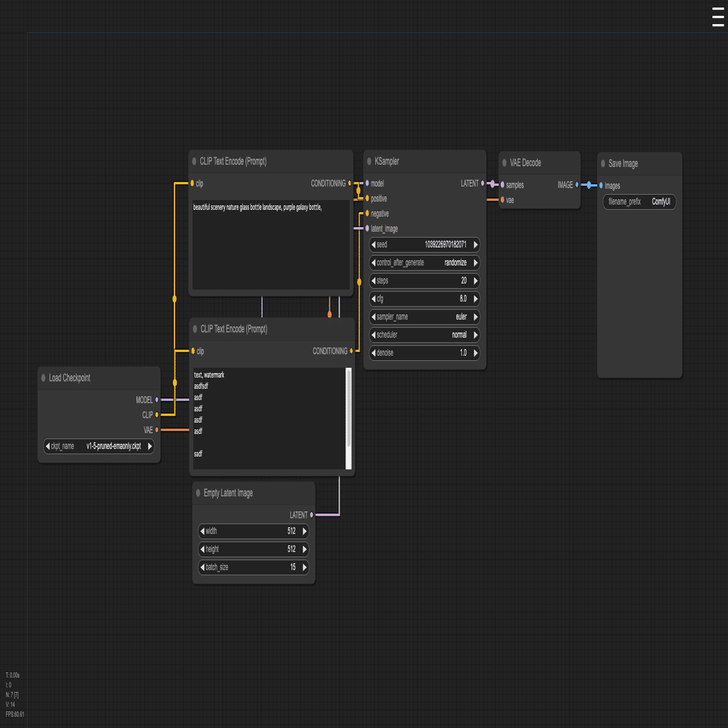Collapse the KSampler node via its title dot

click(x=369, y=162)
